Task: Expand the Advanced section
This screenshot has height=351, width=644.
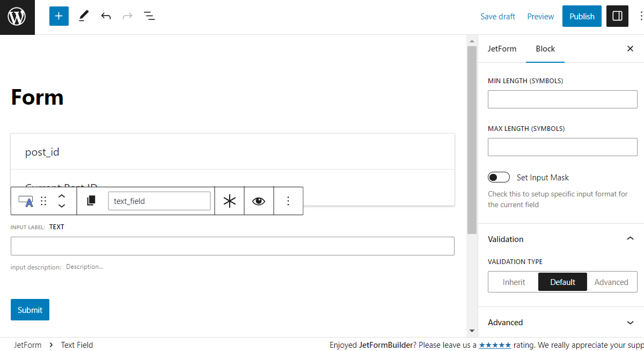Action: point(630,323)
